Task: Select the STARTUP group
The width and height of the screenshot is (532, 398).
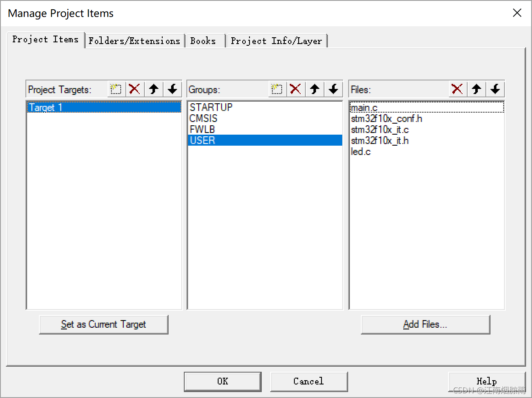Action: click(x=265, y=108)
